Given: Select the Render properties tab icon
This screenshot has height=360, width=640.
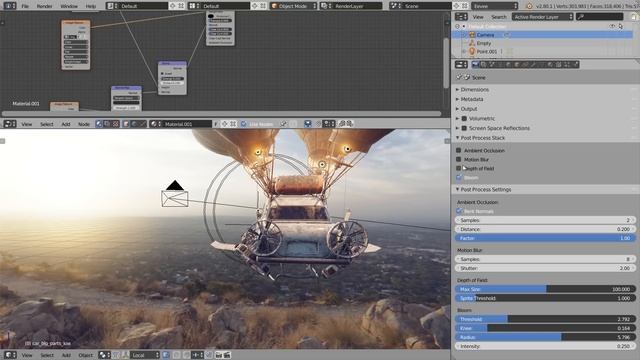Looking at the screenshot, I should point(475,64).
